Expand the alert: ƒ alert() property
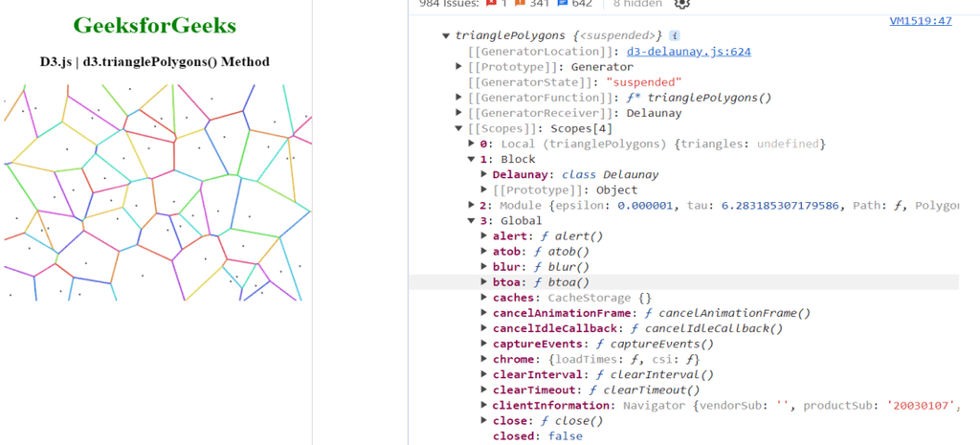This screenshot has height=445, width=980. pos(484,235)
